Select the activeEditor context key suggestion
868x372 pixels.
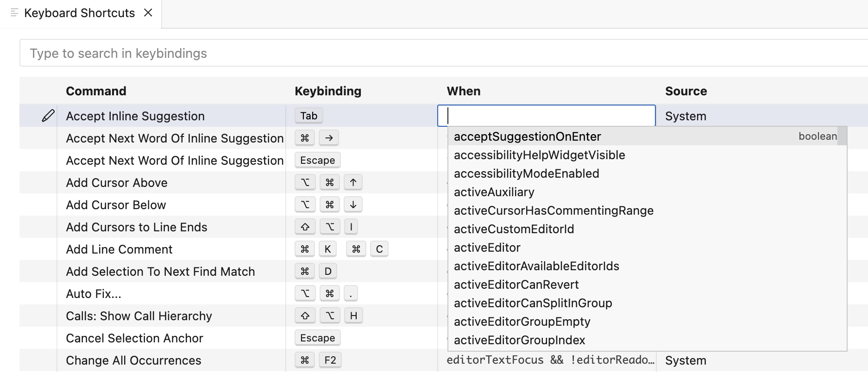[x=487, y=248]
